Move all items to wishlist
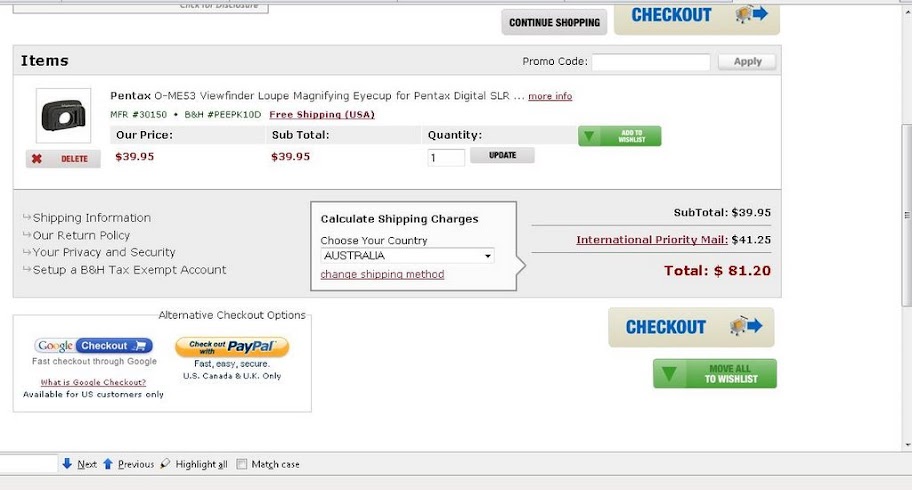 [715, 374]
